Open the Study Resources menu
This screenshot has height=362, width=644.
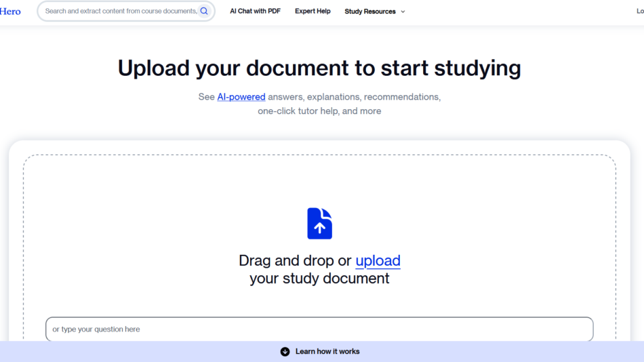pyautogui.click(x=370, y=12)
